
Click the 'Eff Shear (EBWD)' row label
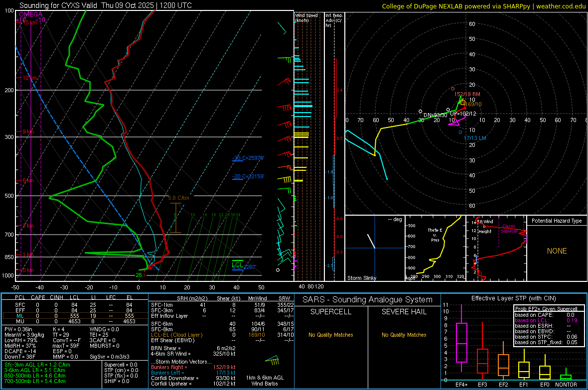click(172, 341)
